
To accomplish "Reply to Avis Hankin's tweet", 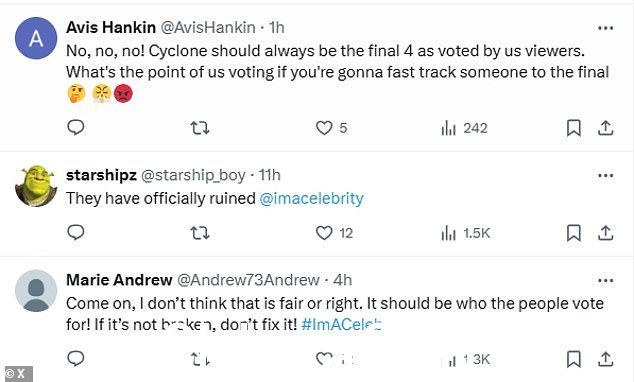I will pyautogui.click(x=75, y=128).
